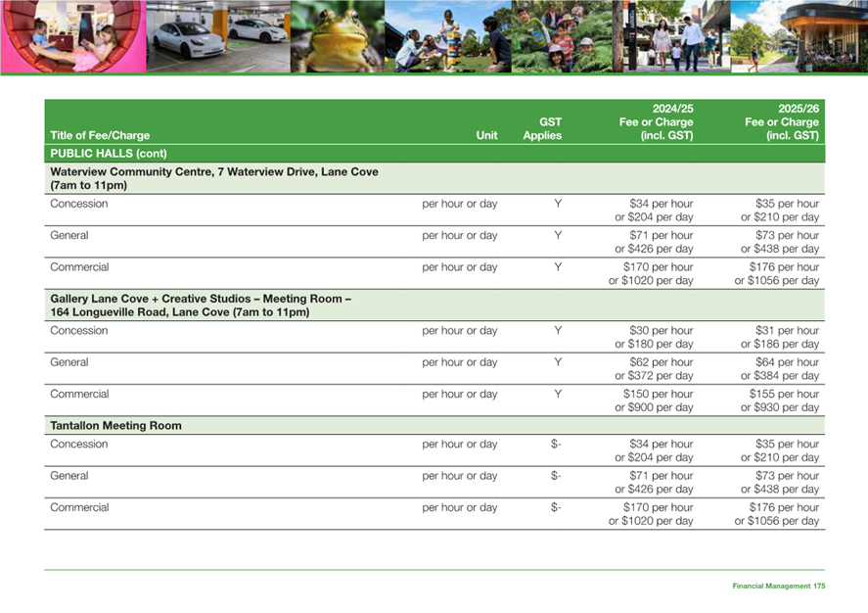Click '$34 per hour' in Tantallon Concession row
Screen dimensions: 868x613
661,444
